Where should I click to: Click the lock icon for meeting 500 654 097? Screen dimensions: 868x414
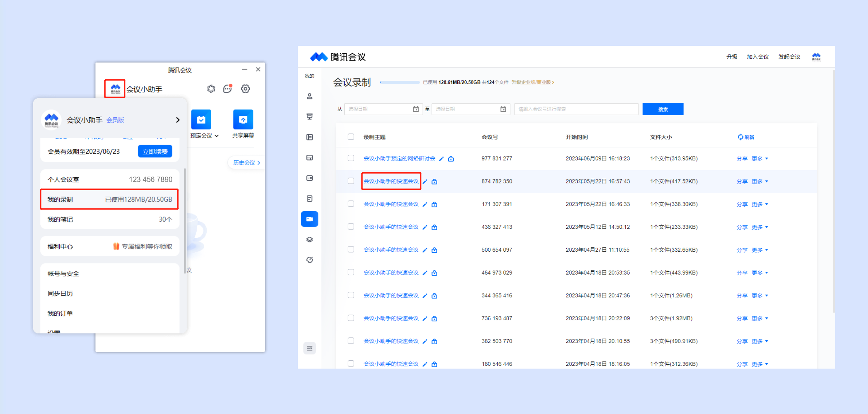pos(434,250)
